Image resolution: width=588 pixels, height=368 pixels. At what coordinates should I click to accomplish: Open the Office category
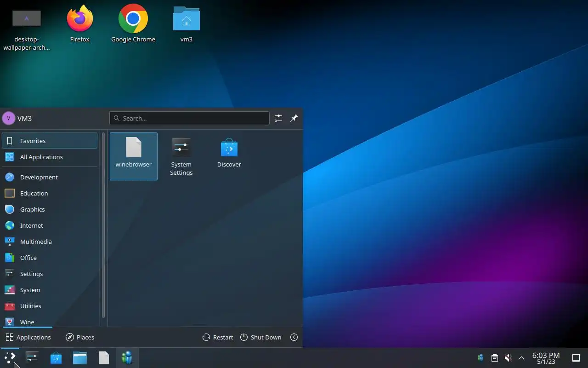(x=50, y=258)
